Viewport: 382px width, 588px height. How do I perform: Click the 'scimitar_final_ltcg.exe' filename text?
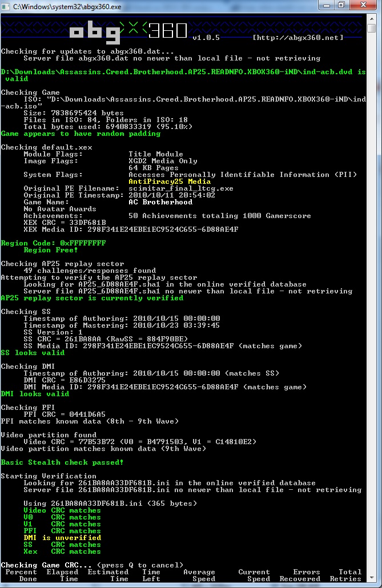[x=181, y=188]
